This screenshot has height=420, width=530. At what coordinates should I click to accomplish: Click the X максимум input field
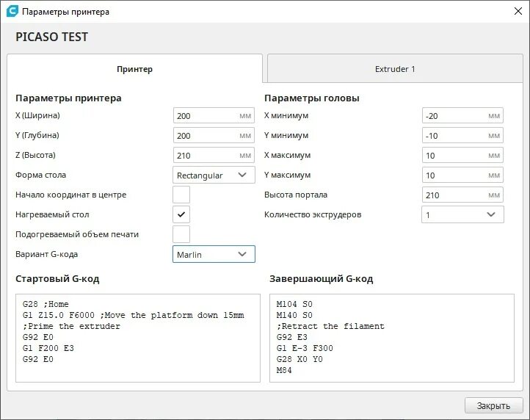click(x=462, y=155)
